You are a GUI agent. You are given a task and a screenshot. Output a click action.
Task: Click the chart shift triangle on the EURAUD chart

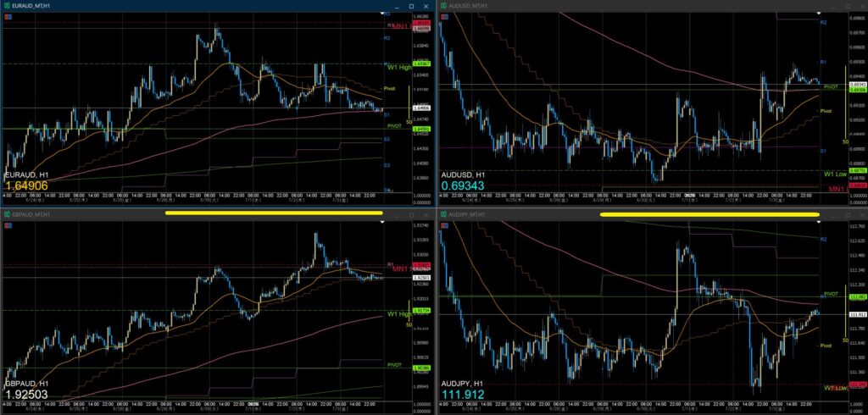(382, 14)
